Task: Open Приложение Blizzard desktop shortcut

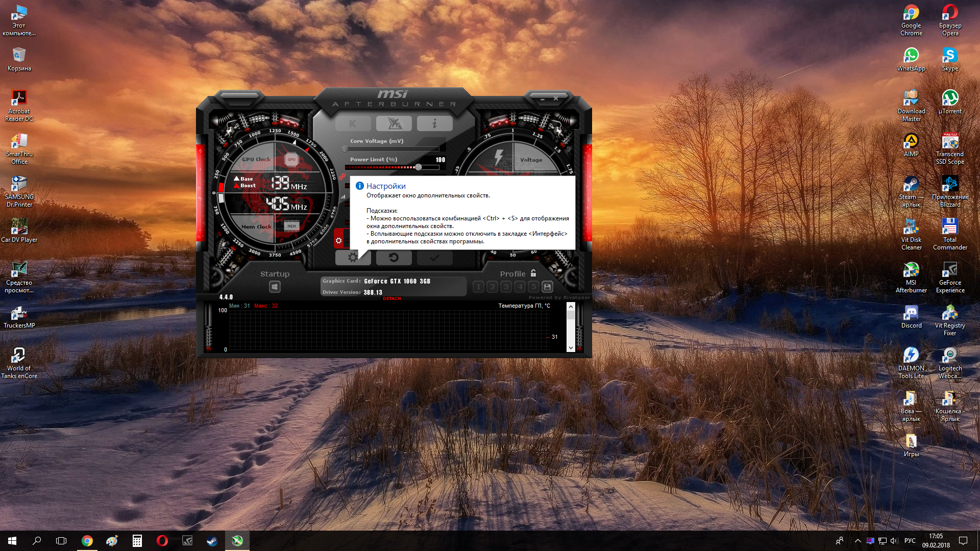Action: (x=950, y=191)
